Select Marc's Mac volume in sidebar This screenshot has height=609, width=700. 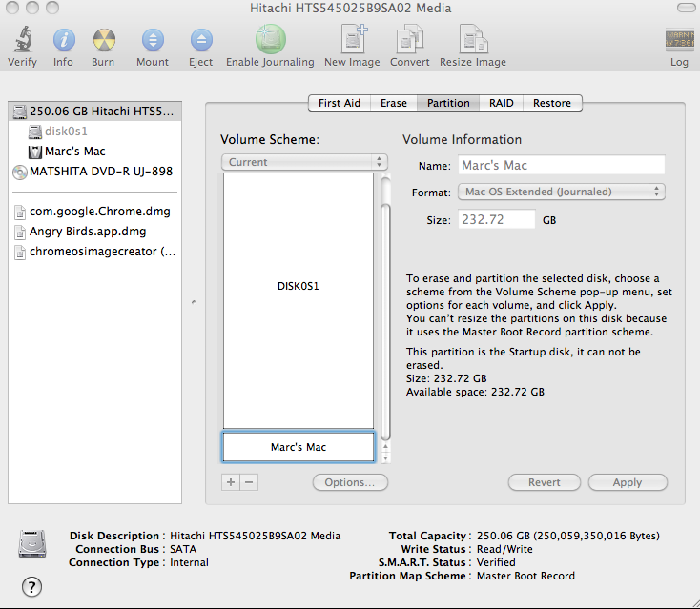(x=94, y=152)
